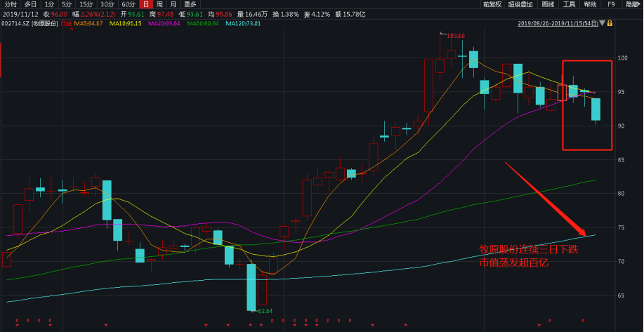
Task: Open the 前复权 adjustment dropdown
Action: 492,4
